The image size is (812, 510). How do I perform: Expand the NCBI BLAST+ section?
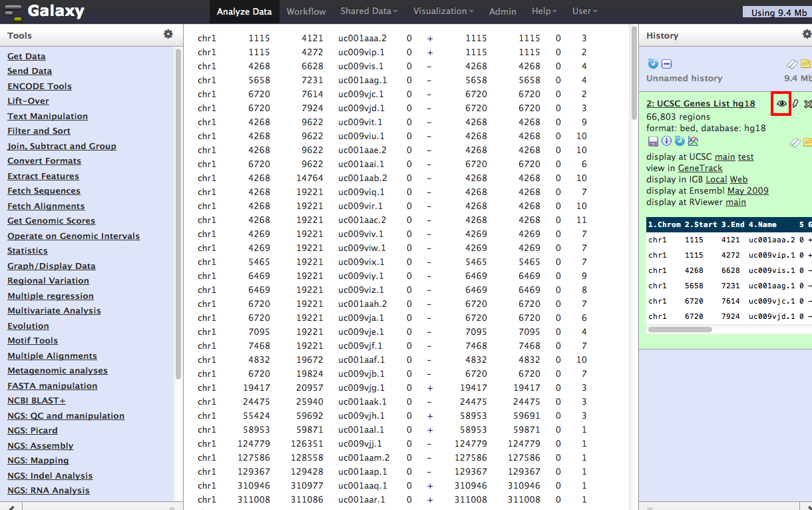pos(37,401)
